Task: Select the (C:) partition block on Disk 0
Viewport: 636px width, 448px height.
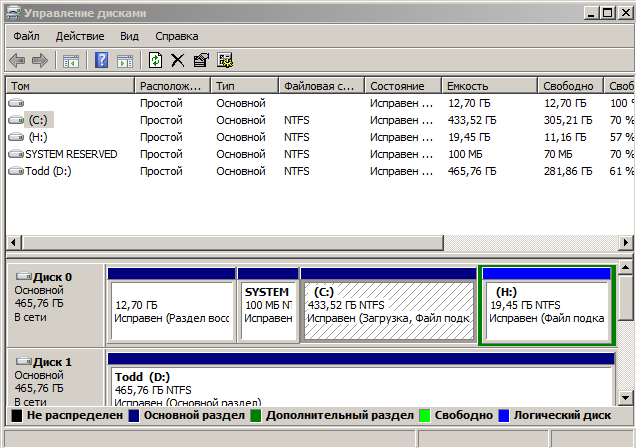Action: coord(389,311)
